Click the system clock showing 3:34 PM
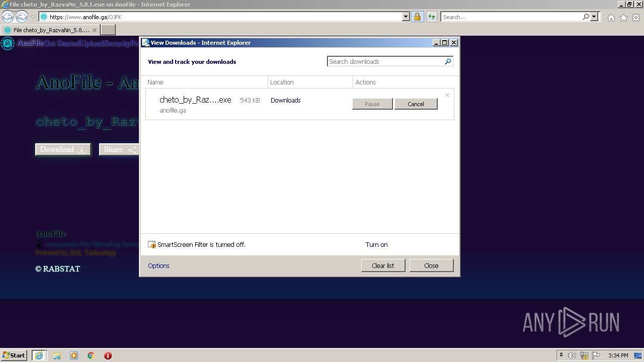This screenshot has height=362, width=644. click(x=618, y=355)
